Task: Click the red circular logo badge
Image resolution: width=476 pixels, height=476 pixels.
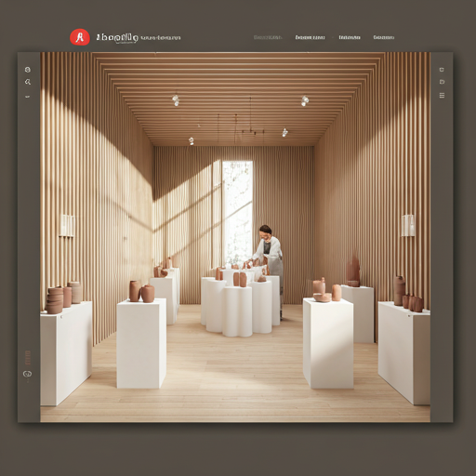Action: click(80, 37)
